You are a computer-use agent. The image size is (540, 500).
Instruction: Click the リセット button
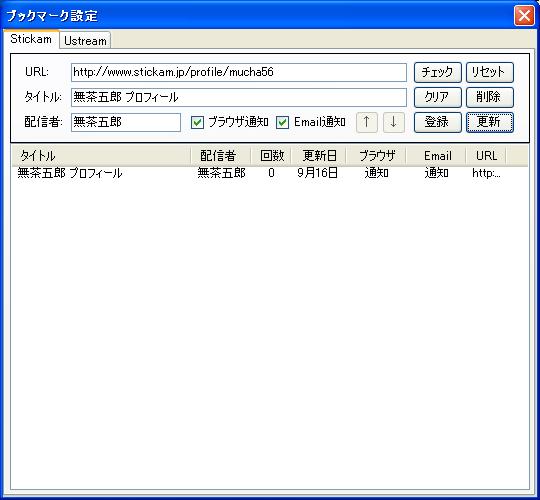[x=489, y=72]
